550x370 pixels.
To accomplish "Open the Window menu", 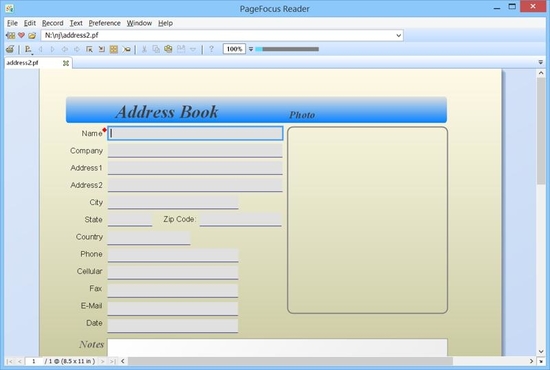I will 139,23.
